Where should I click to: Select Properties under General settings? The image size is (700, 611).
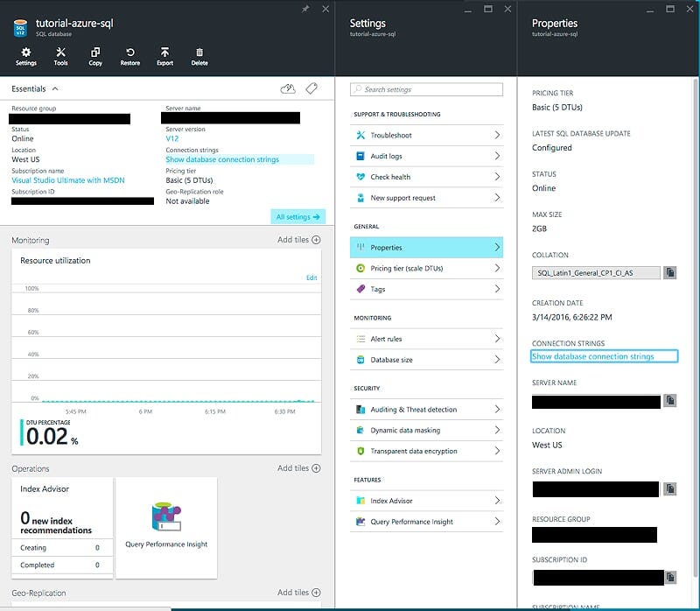click(x=425, y=247)
